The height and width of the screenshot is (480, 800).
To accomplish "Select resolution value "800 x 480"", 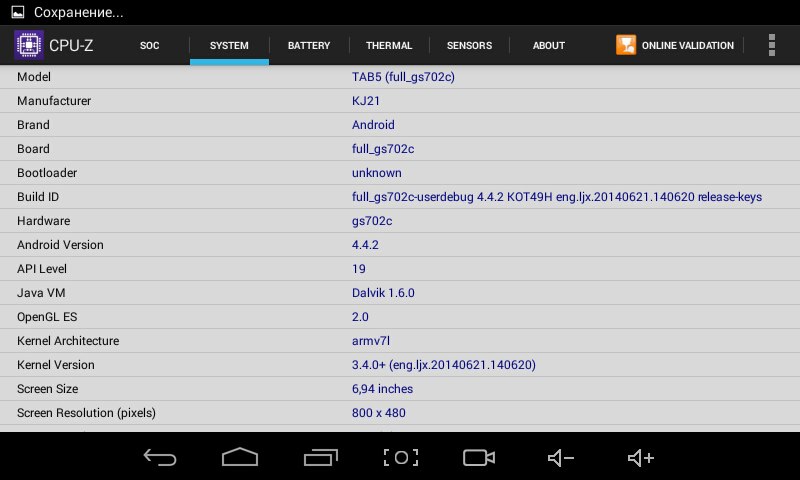I will click(379, 412).
